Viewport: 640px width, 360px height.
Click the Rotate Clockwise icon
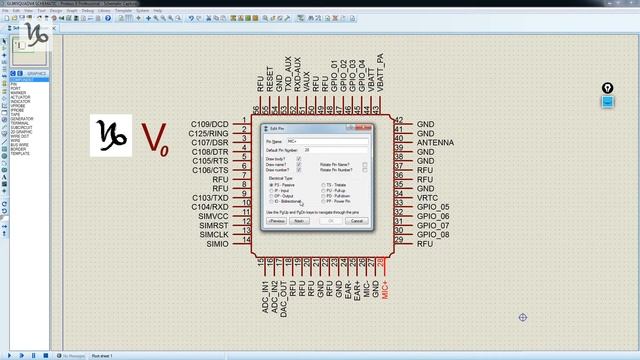tap(4, 204)
